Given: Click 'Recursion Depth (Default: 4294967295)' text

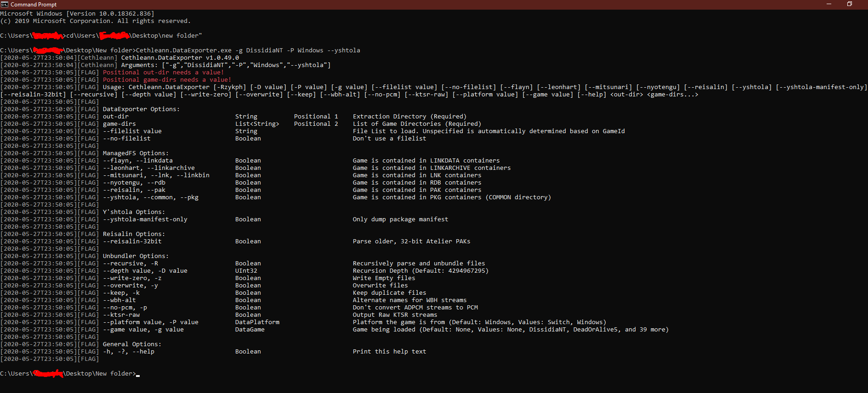Looking at the screenshot, I should pos(421,271).
